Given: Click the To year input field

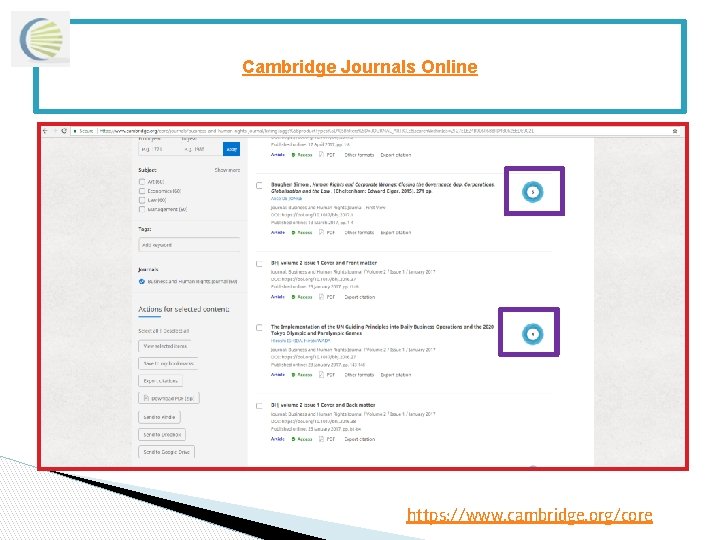Looking at the screenshot, I should [x=202, y=149].
